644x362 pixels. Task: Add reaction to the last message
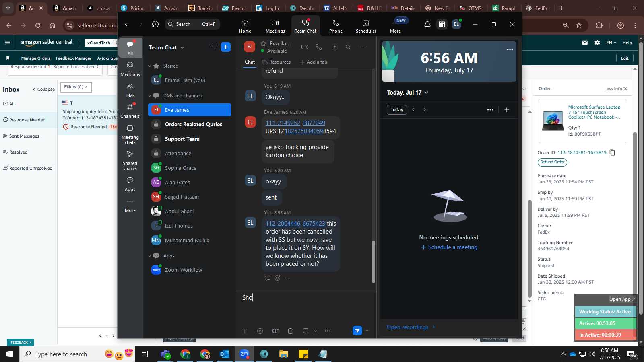tap(277, 278)
